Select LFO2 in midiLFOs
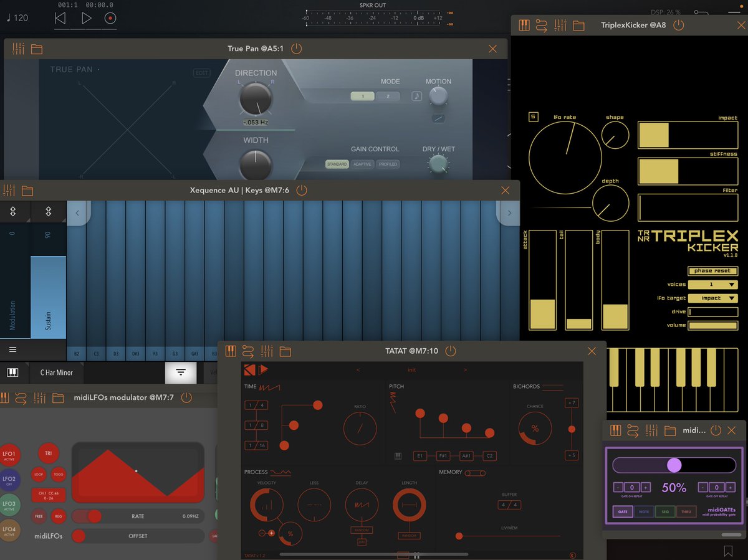Screen dimensions: 748x560 (9, 480)
